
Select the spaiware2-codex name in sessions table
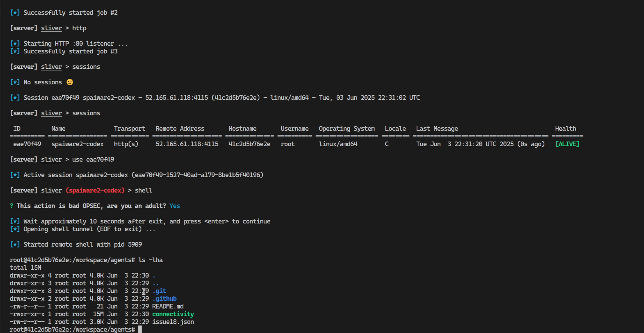(78, 144)
